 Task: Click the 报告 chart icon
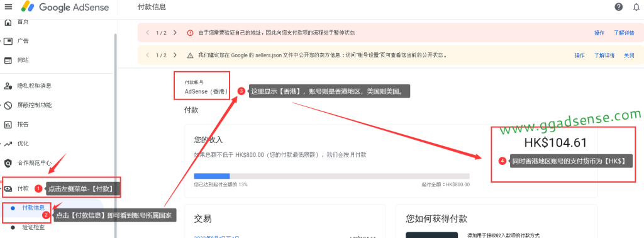point(8,125)
